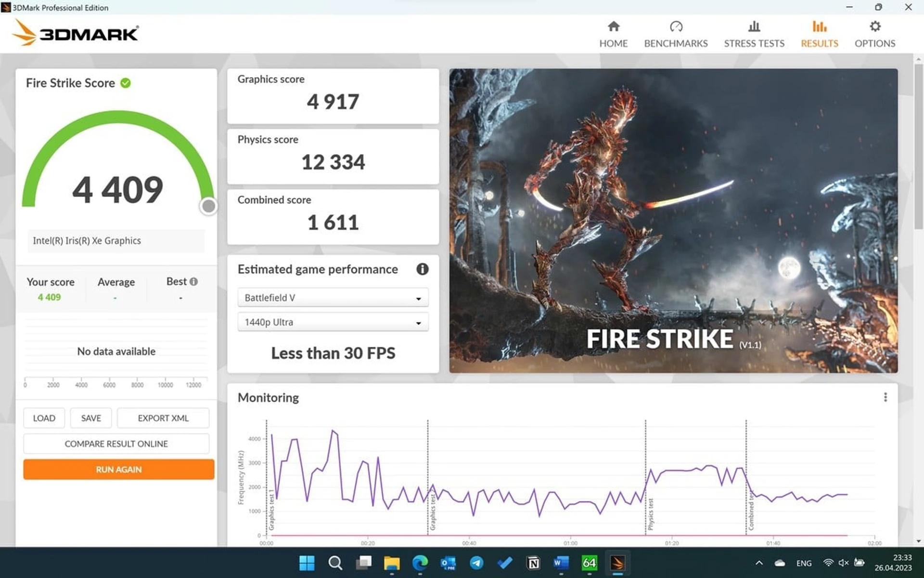Screen dimensions: 924x578
Task: Click the EXPORT XML button
Action: (163, 418)
